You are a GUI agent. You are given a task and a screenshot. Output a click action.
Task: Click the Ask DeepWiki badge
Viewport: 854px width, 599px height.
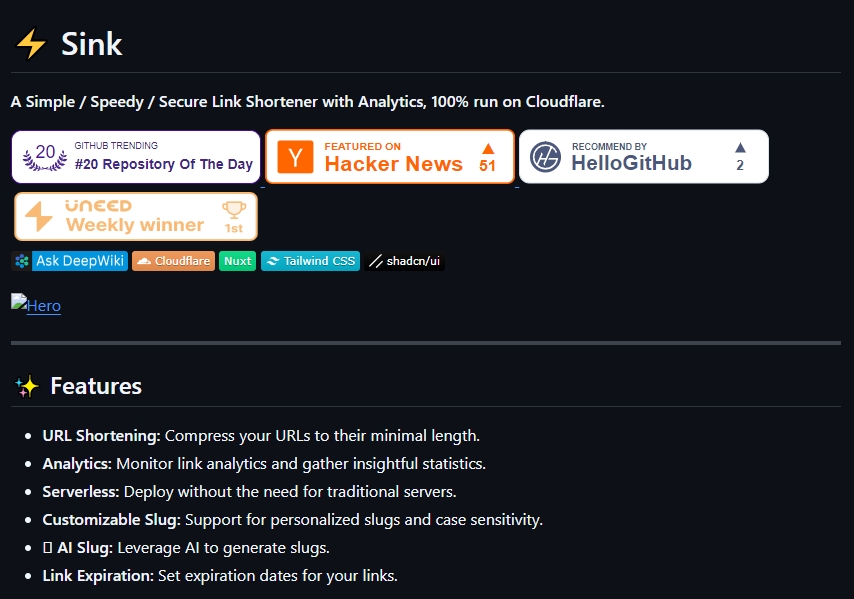[x=70, y=261]
